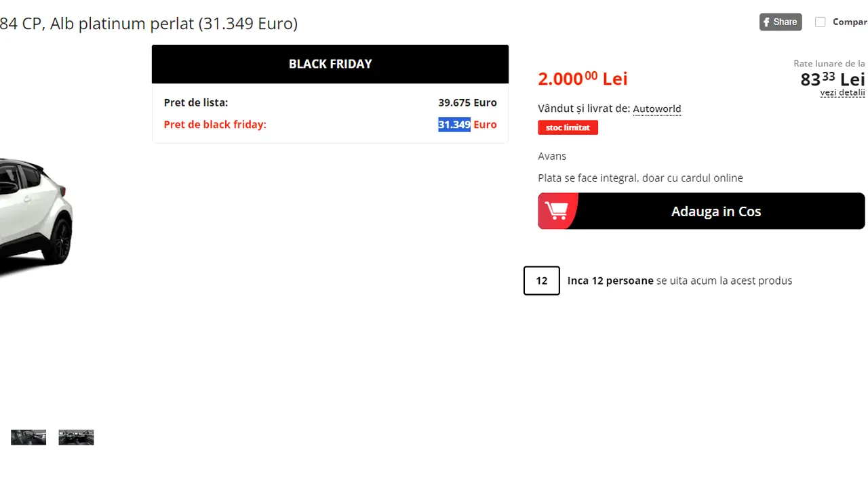This screenshot has width=868, height=488.
Task: Click the white car product image
Action: tap(35, 217)
